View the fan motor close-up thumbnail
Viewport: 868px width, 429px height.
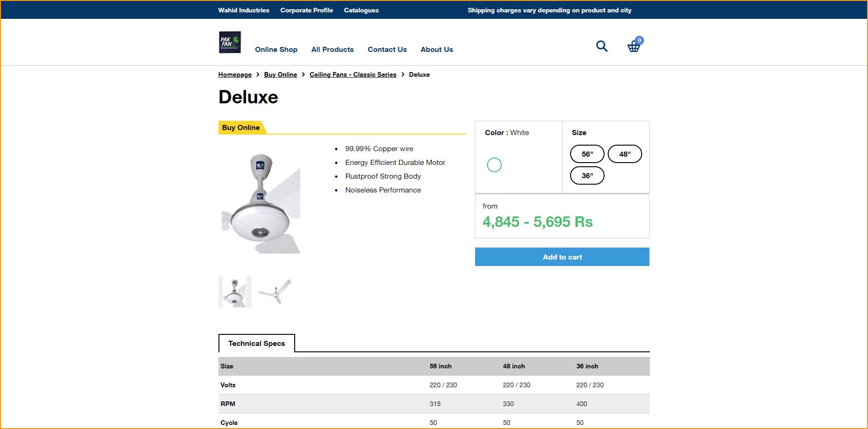tap(235, 291)
